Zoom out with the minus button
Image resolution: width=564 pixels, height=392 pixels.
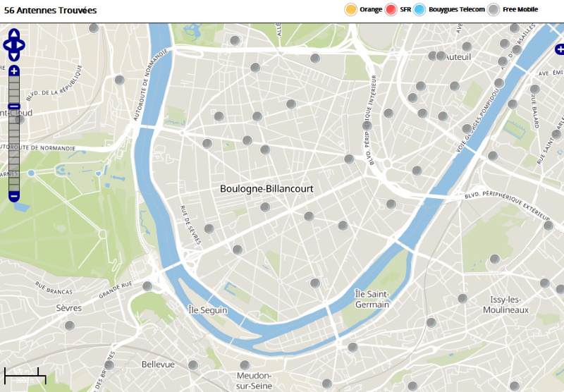(x=14, y=197)
